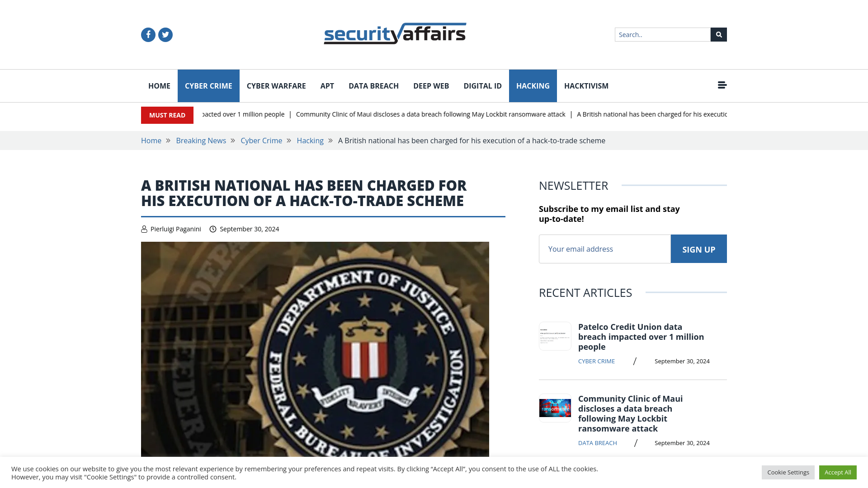Viewport: 868px width, 488px height.
Task: Select the HACKING navigation tab
Action: (533, 85)
